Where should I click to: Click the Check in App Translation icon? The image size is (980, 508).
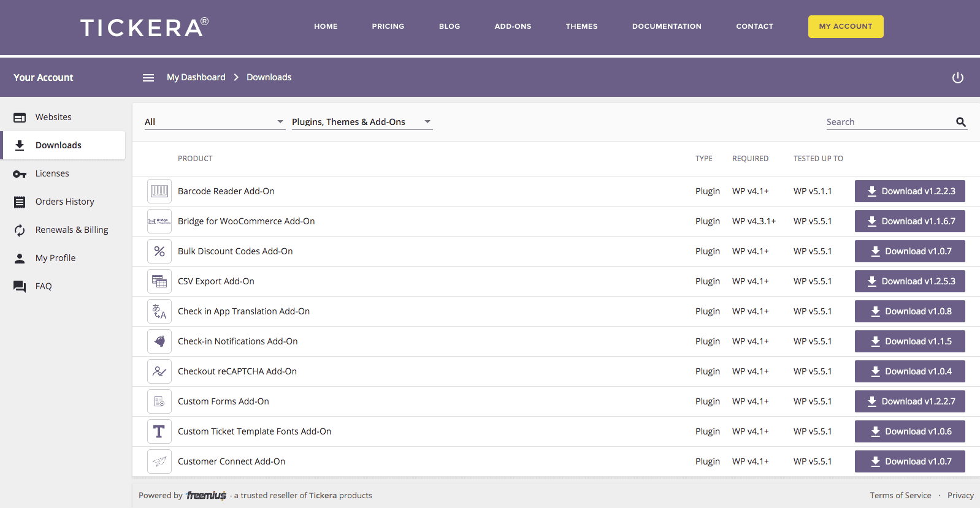[159, 311]
